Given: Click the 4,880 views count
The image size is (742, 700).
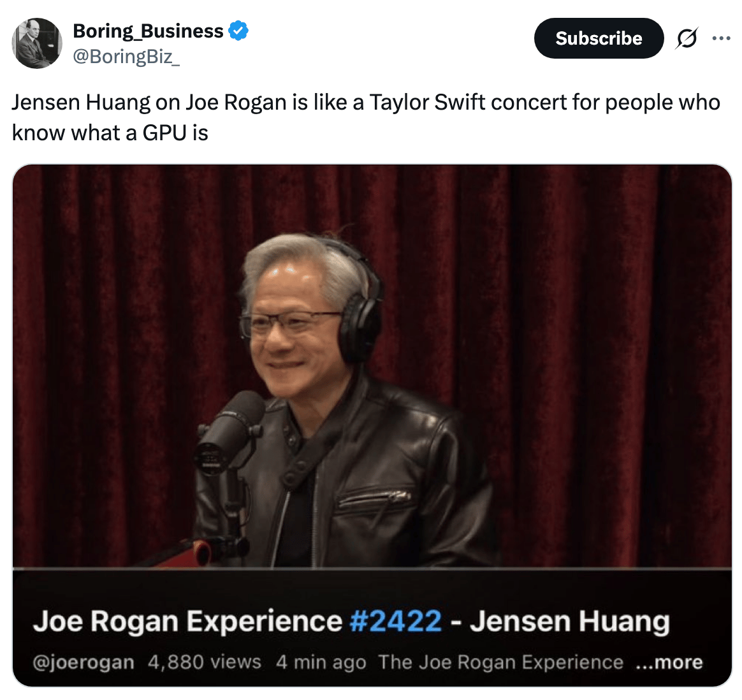Looking at the screenshot, I should pyautogui.click(x=205, y=662).
